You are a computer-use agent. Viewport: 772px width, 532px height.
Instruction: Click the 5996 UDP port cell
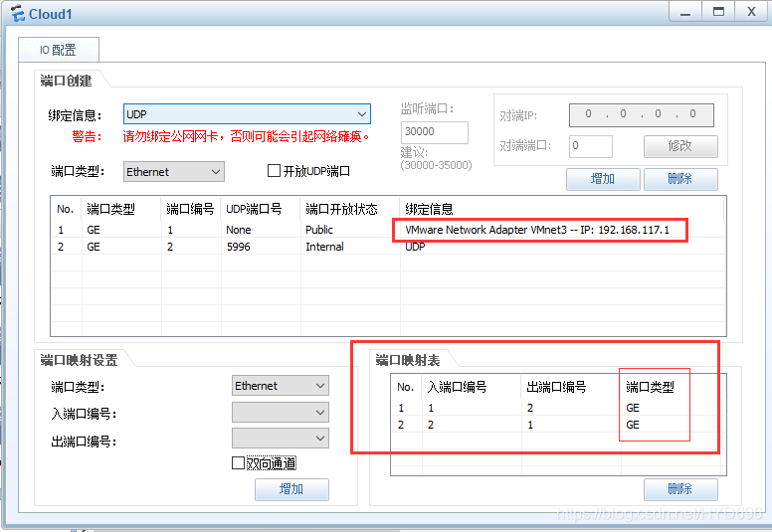(x=239, y=247)
